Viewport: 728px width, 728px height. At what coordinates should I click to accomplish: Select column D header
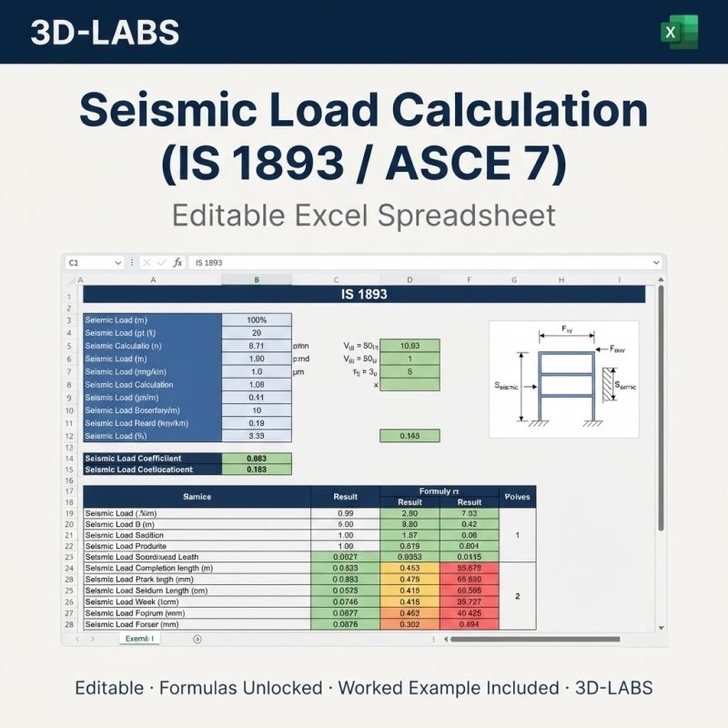tap(409, 280)
